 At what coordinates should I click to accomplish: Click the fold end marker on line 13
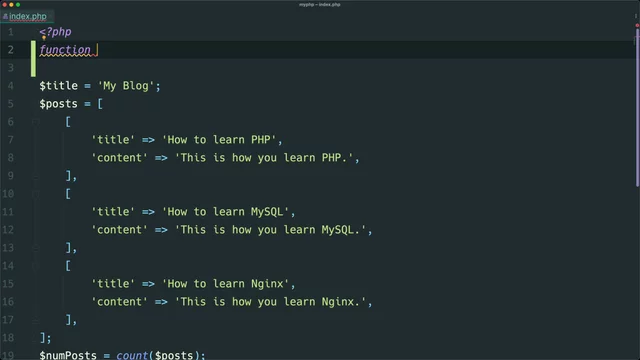(x=36, y=248)
